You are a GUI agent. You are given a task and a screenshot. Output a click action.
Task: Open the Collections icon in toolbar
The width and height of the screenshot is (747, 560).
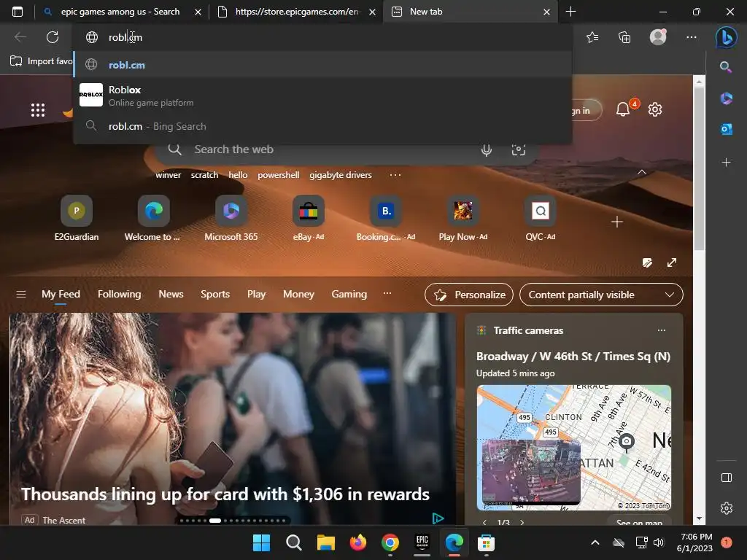tap(624, 37)
